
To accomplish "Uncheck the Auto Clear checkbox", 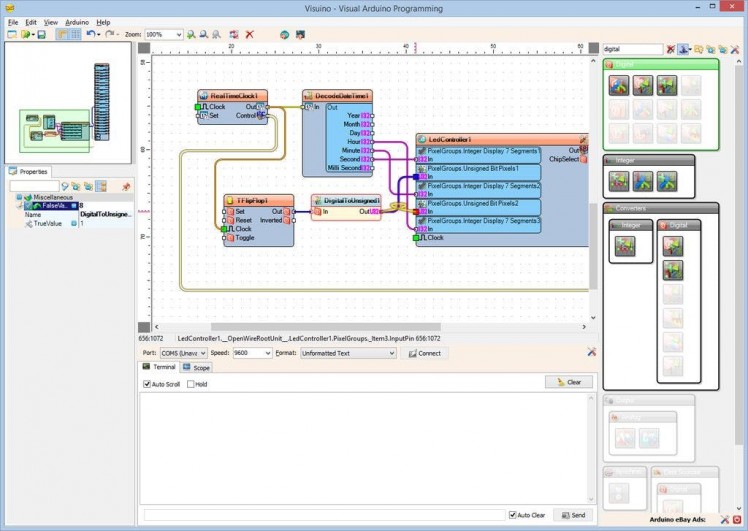I will point(513,515).
